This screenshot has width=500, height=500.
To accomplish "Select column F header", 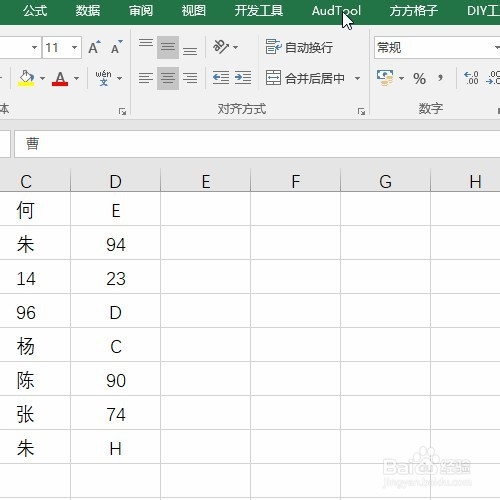I will click(296, 182).
